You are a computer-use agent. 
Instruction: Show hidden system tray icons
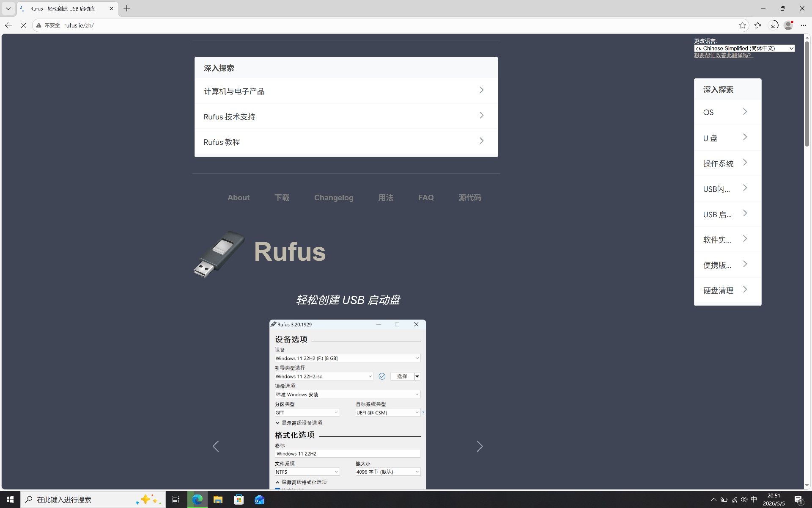tap(713, 500)
